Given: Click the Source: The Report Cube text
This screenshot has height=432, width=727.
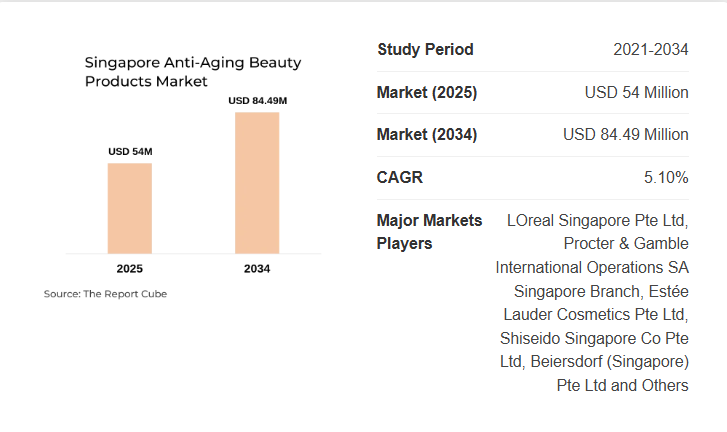Looking at the screenshot, I should tap(105, 294).
